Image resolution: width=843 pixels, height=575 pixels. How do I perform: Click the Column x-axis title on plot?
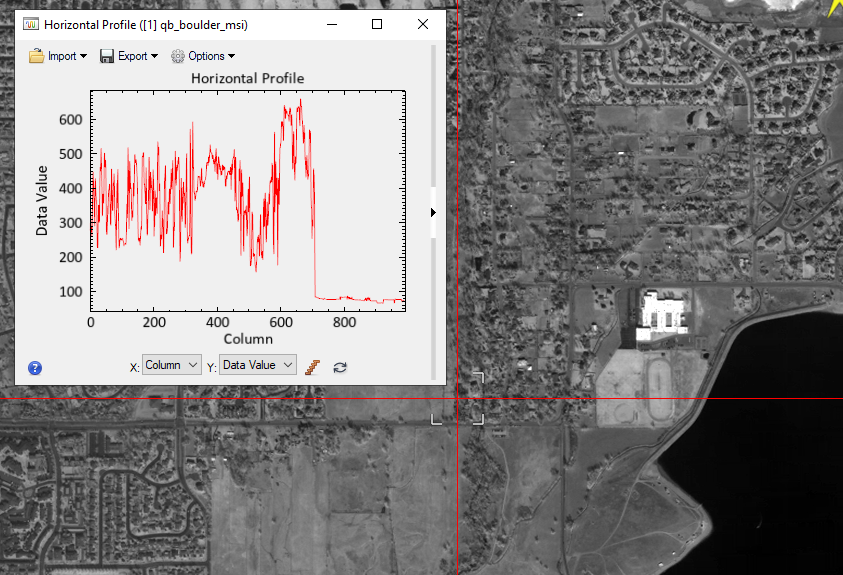pos(248,339)
